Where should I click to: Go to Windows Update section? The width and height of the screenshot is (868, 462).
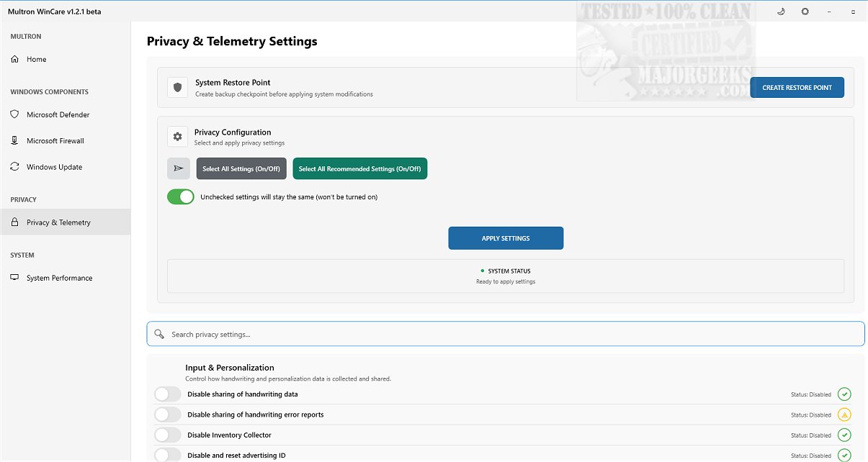(x=54, y=167)
